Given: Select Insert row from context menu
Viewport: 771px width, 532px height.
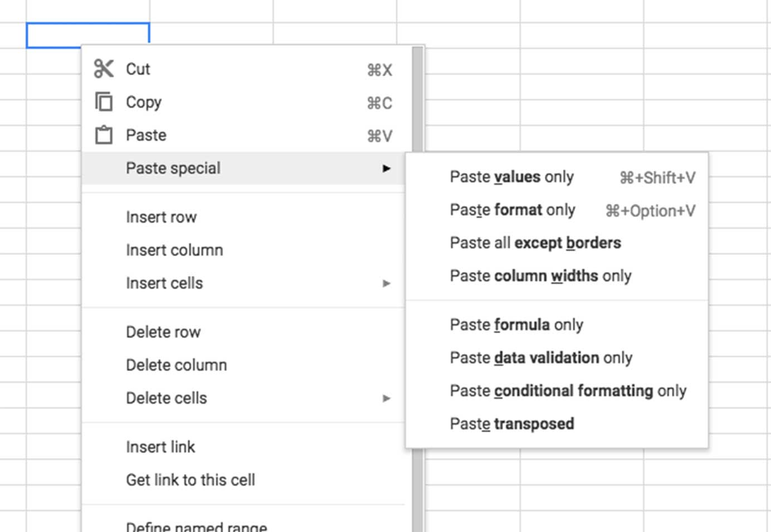Looking at the screenshot, I should tap(161, 217).
